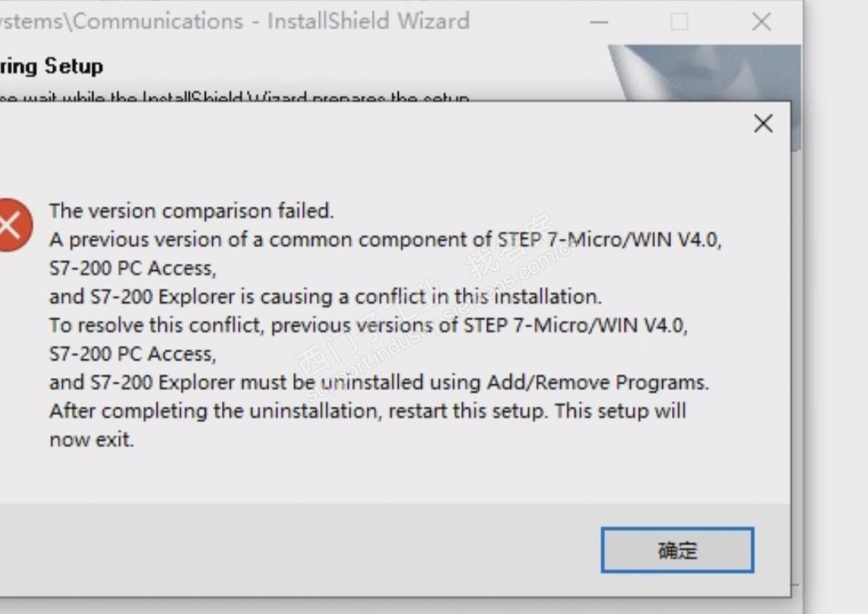The width and height of the screenshot is (868, 614).
Task: Click the greyed-out maximize button of InstallShield
Action: point(679,22)
